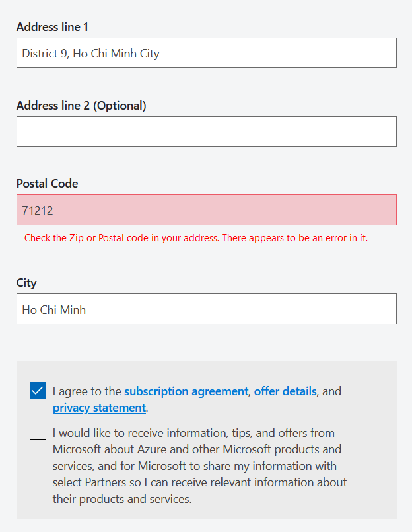Click the 'Ho Chi Minh' city value
Image resolution: width=412 pixels, height=532 pixels.
coord(53,309)
